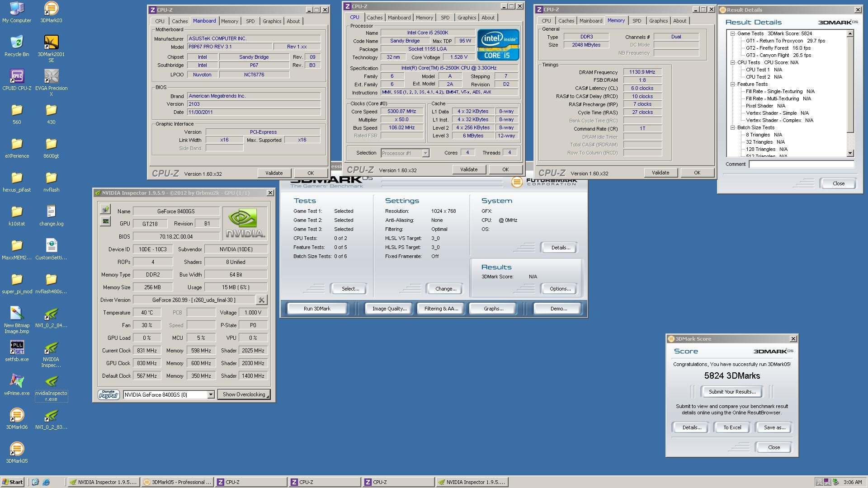Open the super_pi_mod folder

point(17,283)
